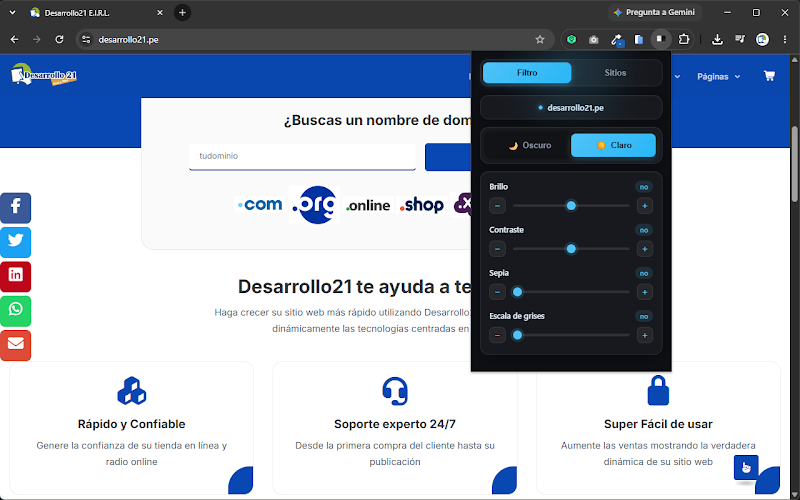Open the LinkedIn share icon
Screen dimensions: 800x500
pyautogui.click(x=15, y=276)
